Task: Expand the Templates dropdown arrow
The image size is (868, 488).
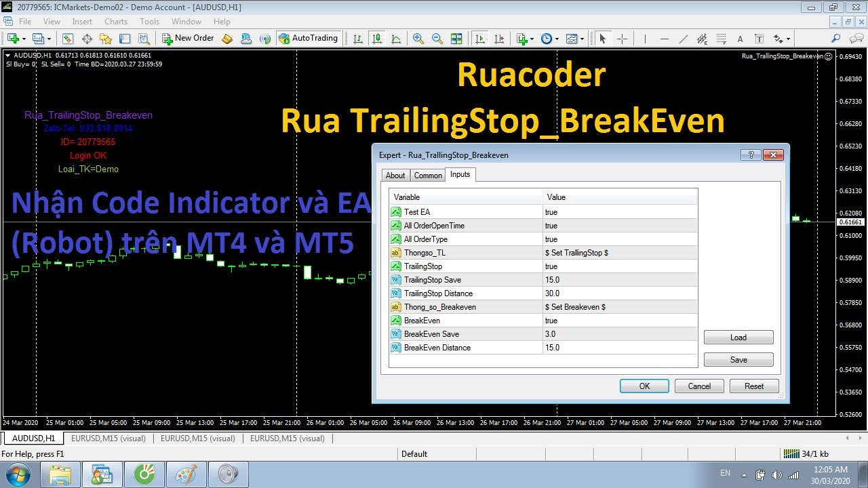Action: [582, 39]
